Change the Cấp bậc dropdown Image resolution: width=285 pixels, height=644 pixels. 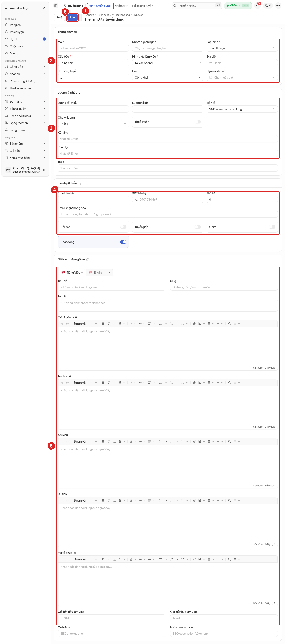coord(93,63)
